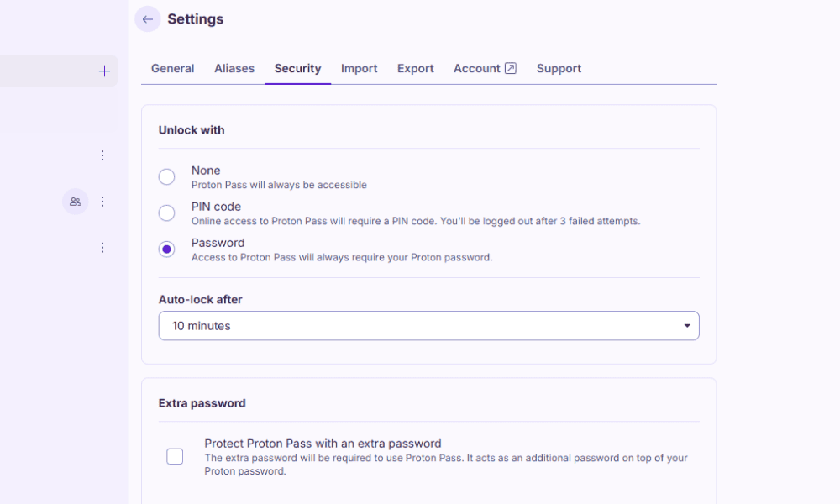Open the Aliases tab
This screenshot has width=840, height=504.
pos(234,69)
